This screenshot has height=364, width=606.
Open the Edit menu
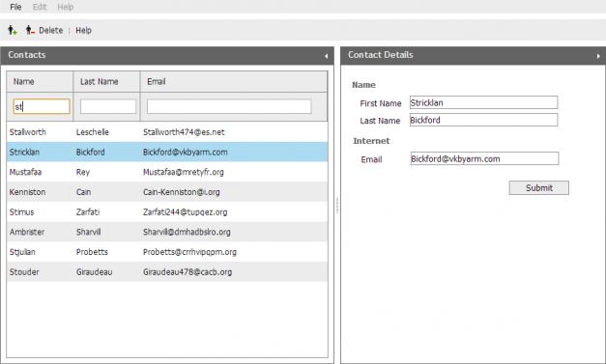coord(40,7)
